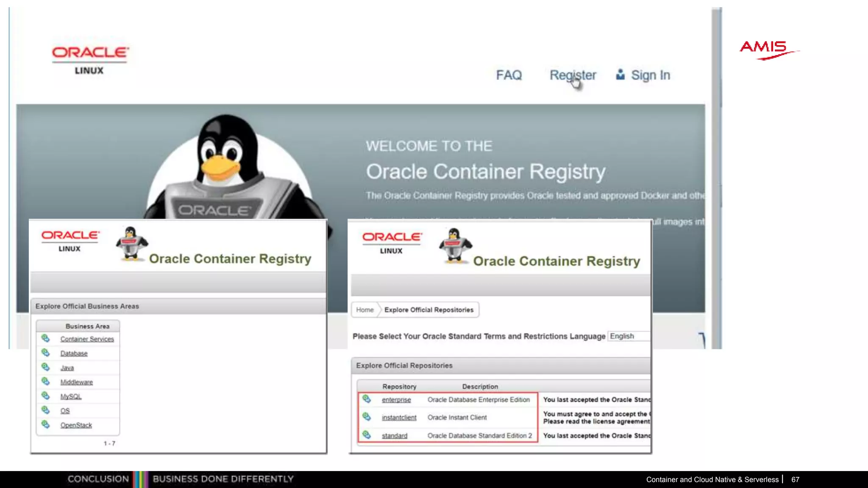868x488 pixels.
Task: Open the OpenStack business area
Action: pyautogui.click(x=76, y=425)
